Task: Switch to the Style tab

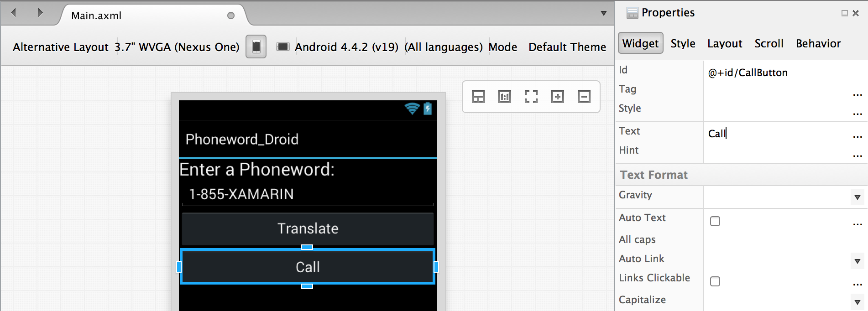Action: pyautogui.click(x=683, y=44)
